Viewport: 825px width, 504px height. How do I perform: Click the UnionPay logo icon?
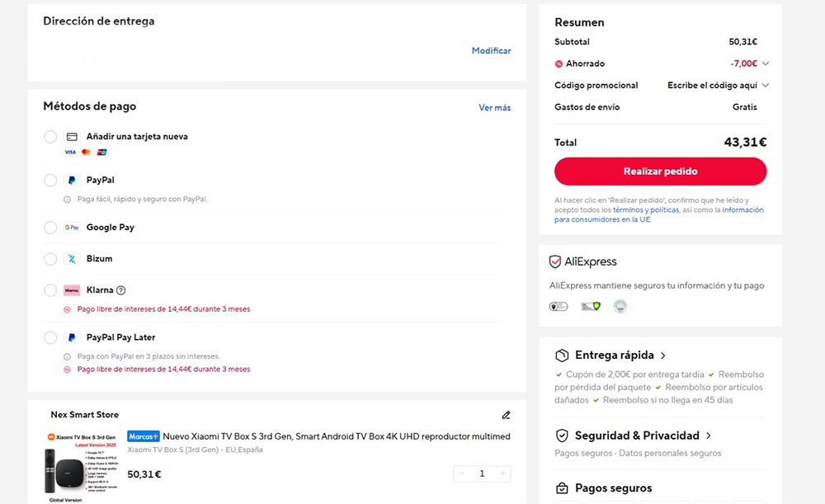tap(102, 152)
